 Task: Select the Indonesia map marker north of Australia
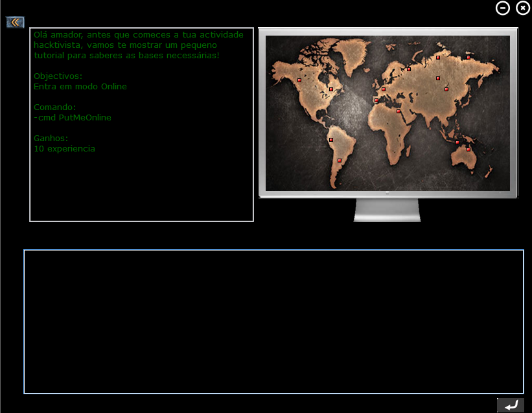[x=457, y=142]
